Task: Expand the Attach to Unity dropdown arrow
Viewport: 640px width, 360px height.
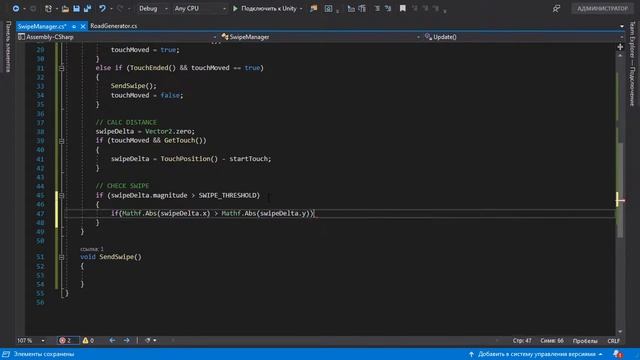Action: pos(301,8)
